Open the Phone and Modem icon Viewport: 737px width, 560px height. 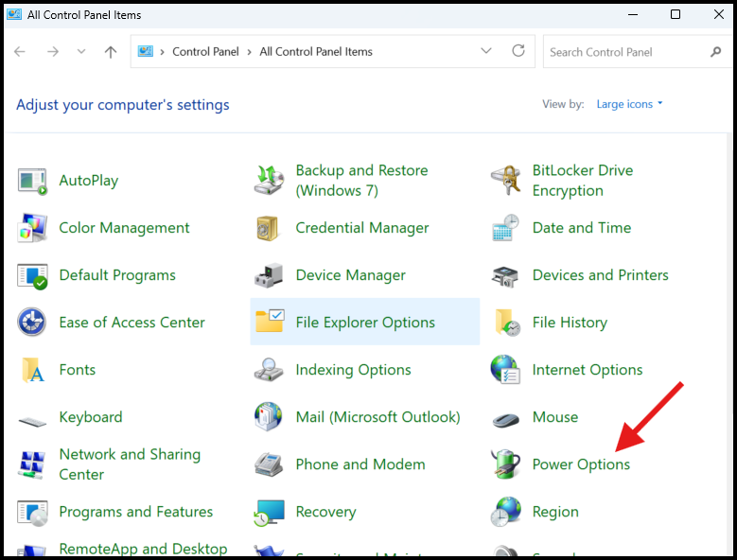click(x=269, y=464)
